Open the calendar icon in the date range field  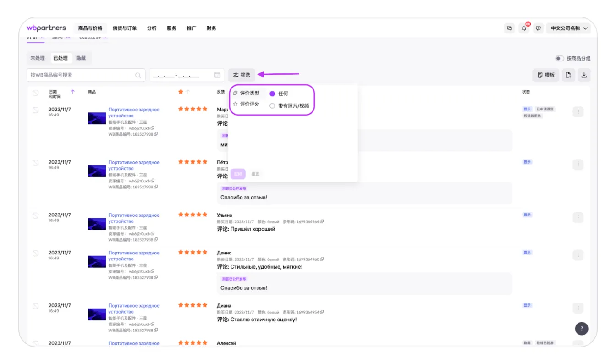point(217,75)
